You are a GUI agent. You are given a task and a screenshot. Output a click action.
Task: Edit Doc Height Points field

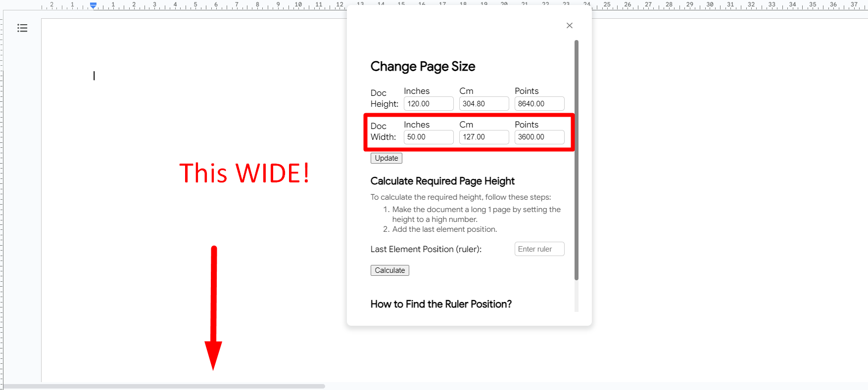coord(539,104)
